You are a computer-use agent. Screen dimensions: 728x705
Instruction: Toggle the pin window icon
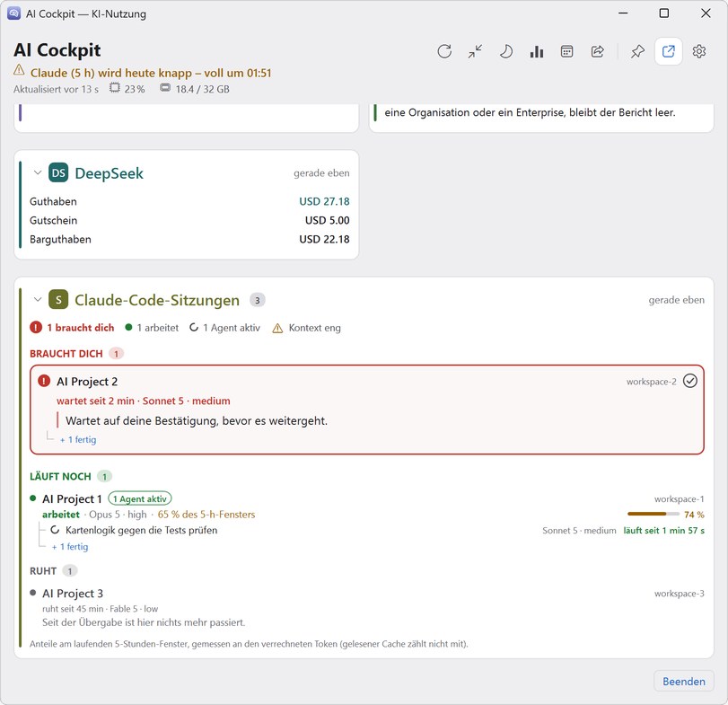[x=637, y=51]
